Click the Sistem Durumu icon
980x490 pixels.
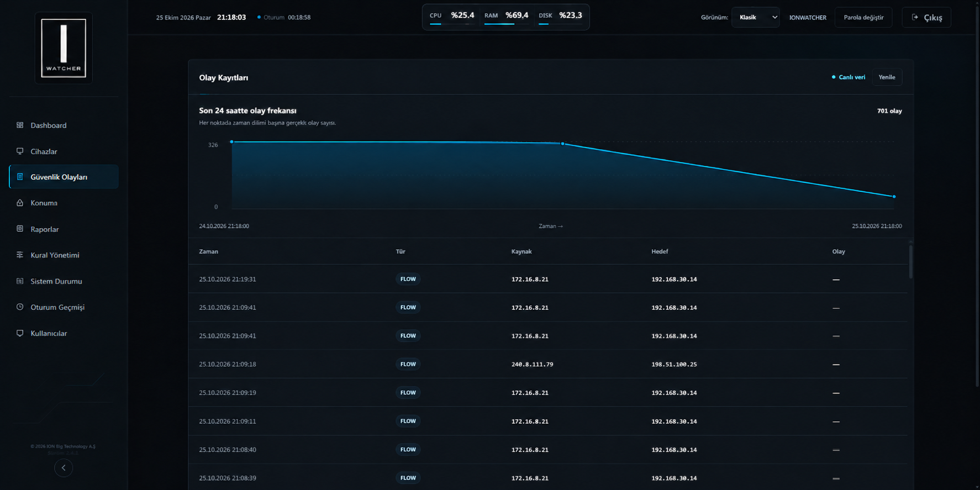(x=20, y=281)
